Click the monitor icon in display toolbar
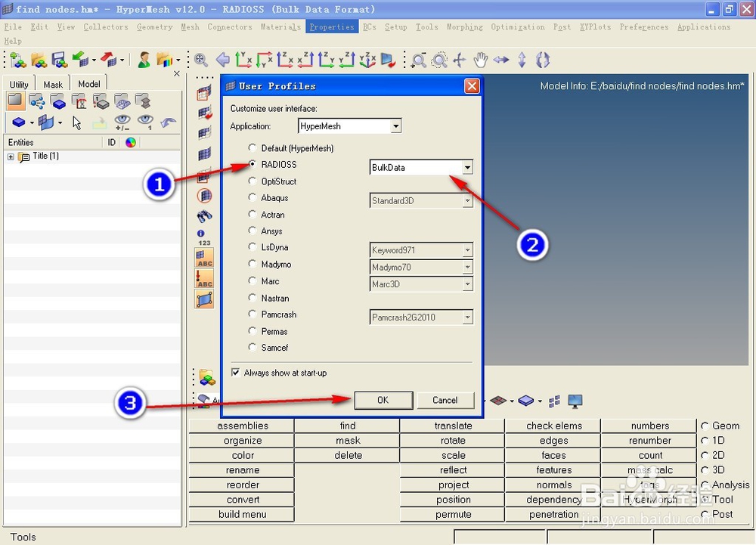 575,401
